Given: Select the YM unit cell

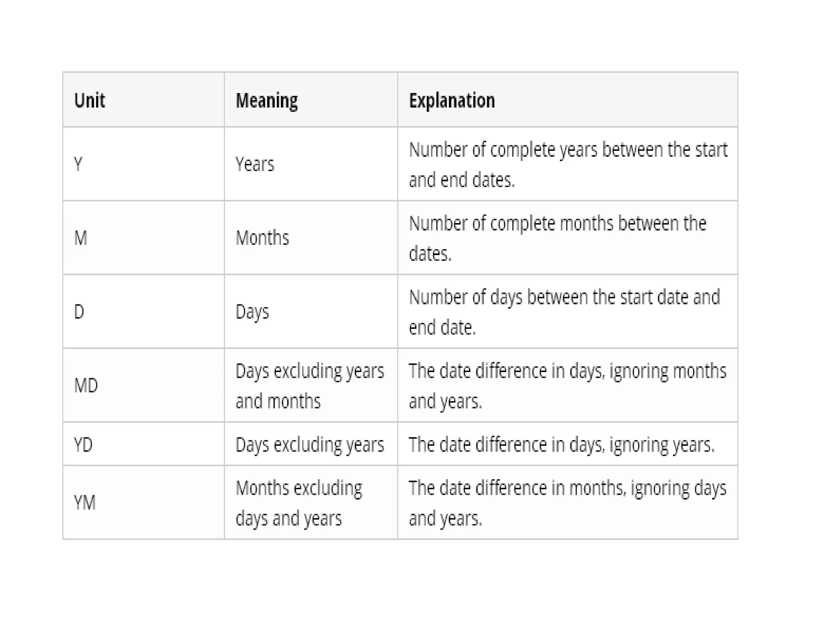Looking at the screenshot, I should tap(84, 503).
